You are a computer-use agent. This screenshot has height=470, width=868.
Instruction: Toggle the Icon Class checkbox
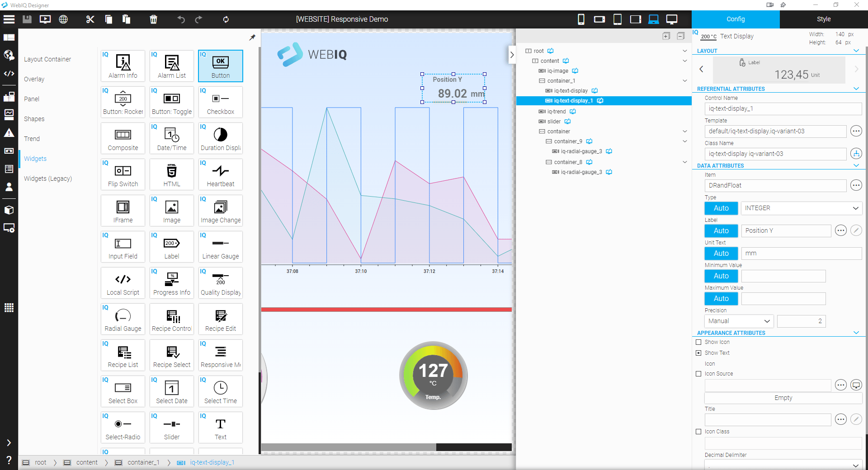click(x=698, y=432)
